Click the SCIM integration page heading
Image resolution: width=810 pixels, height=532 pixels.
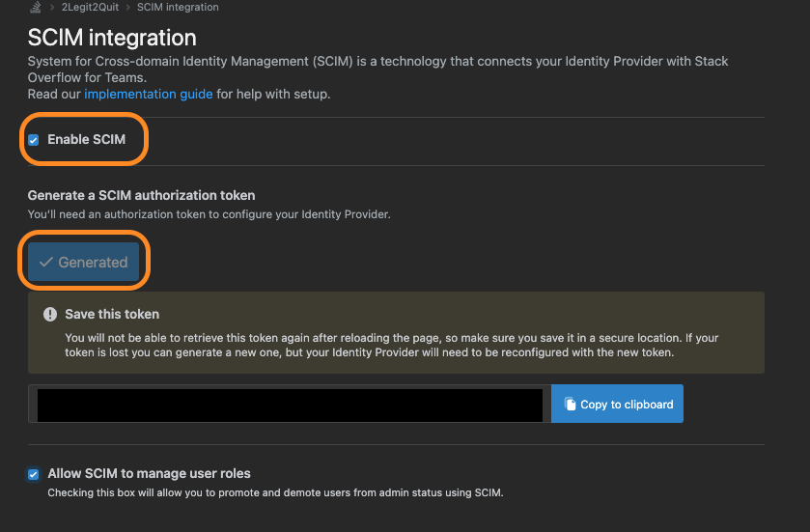coord(112,38)
